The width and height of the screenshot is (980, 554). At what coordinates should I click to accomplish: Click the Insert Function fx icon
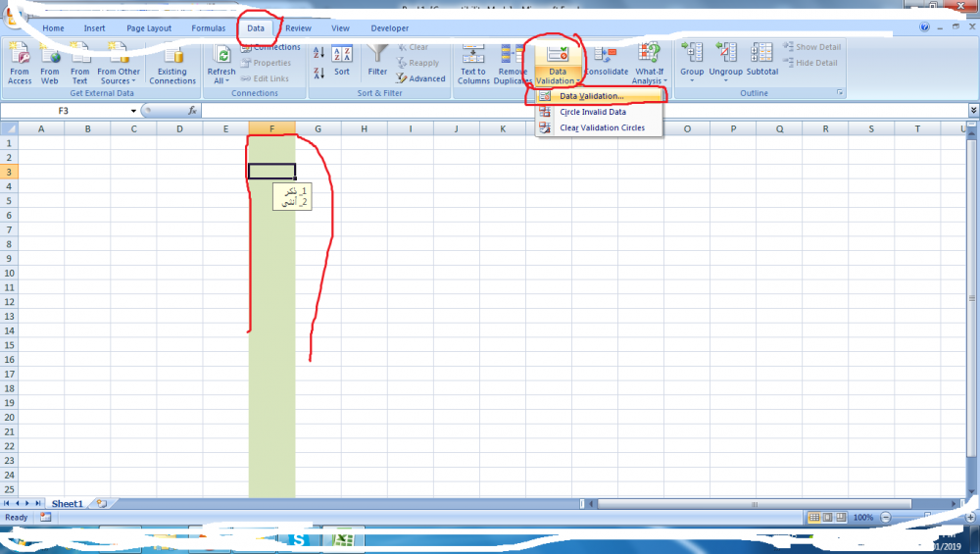pyautogui.click(x=192, y=111)
